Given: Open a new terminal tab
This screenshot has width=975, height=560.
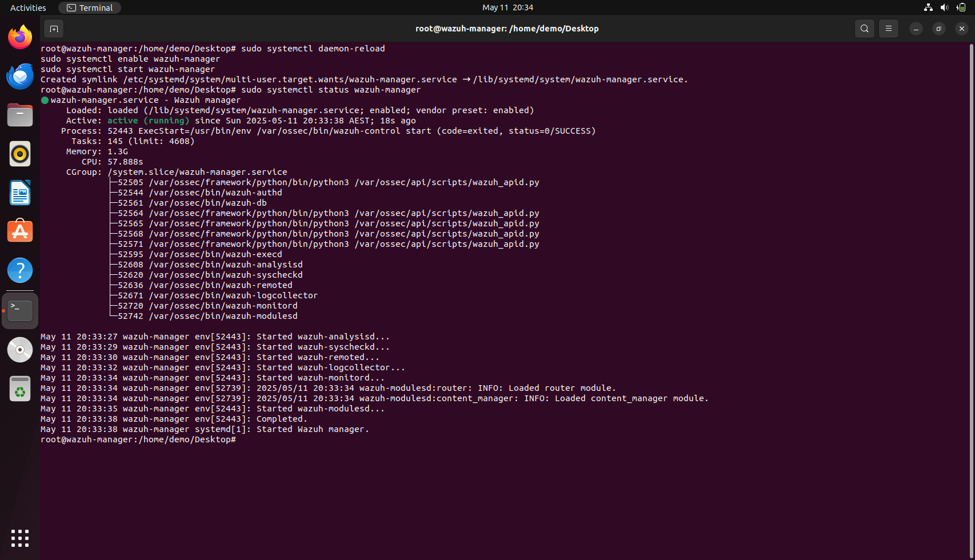Looking at the screenshot, I should pyautogui.click(x=54, y=29).
